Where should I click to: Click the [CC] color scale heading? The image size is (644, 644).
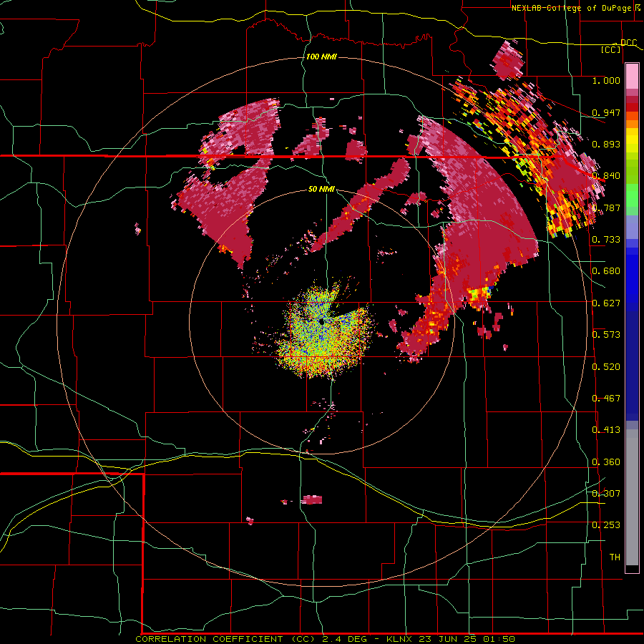611,49
